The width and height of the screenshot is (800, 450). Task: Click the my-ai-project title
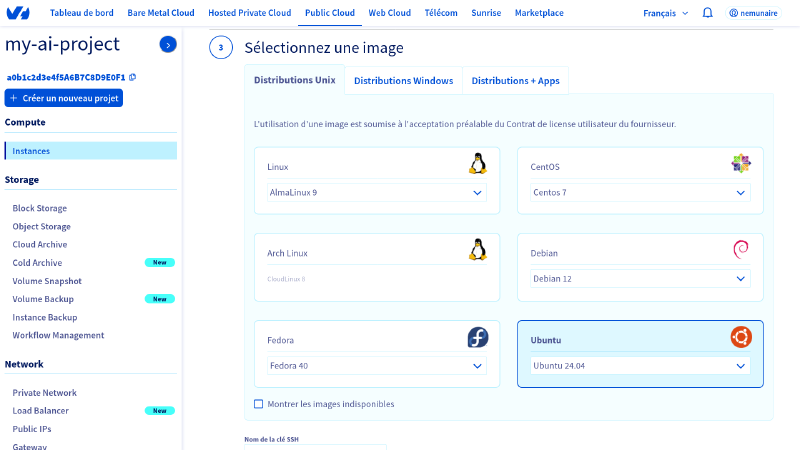pos(62,44)
